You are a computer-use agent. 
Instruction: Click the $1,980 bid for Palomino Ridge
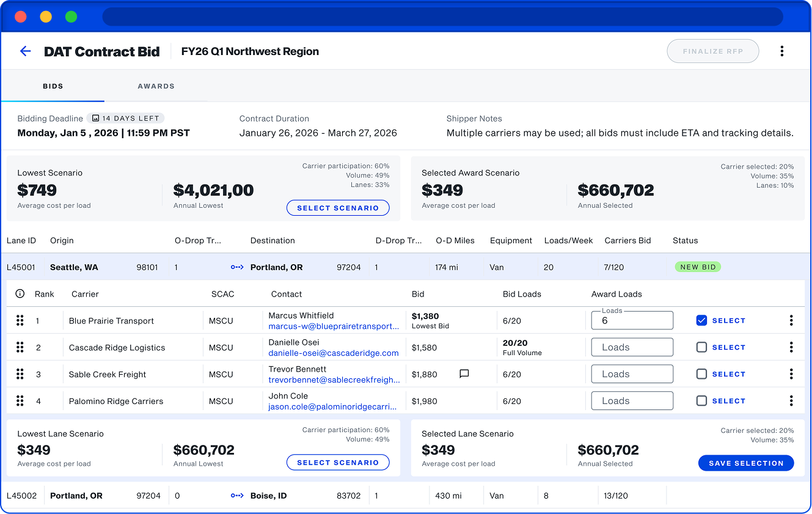point(425,402)
